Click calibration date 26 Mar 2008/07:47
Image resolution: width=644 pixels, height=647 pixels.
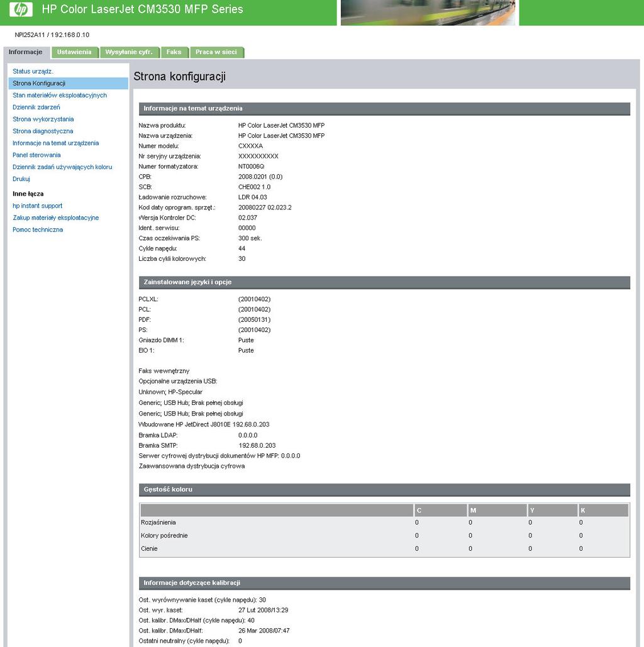pos(264,631)
